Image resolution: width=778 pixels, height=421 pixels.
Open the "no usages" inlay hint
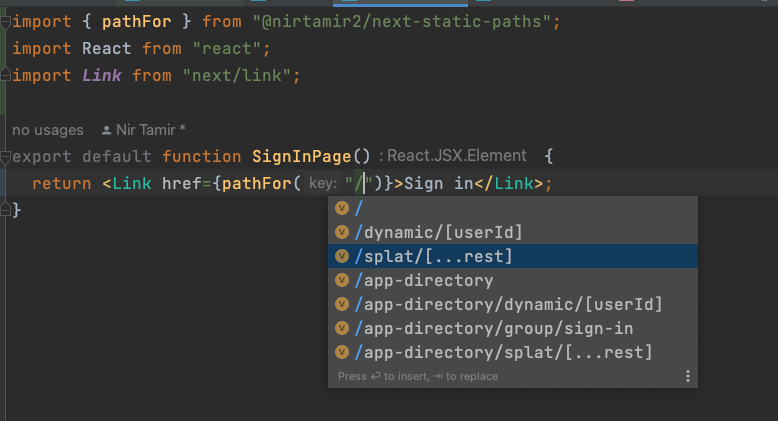48,130
